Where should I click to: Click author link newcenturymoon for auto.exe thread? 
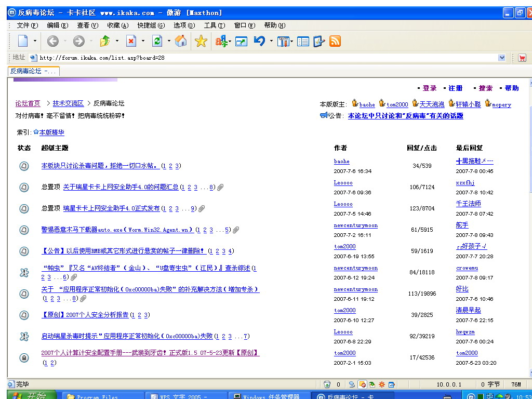point(355,225)
